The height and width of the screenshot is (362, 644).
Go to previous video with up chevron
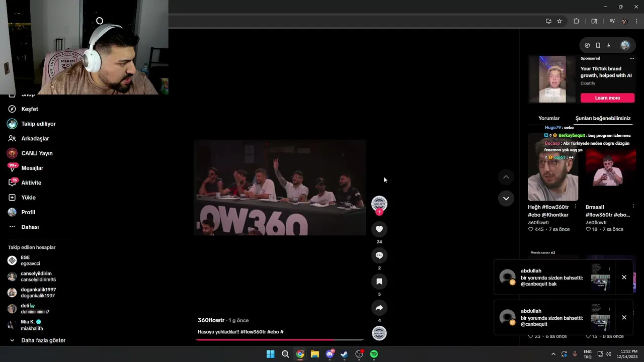tap(506, 177)
